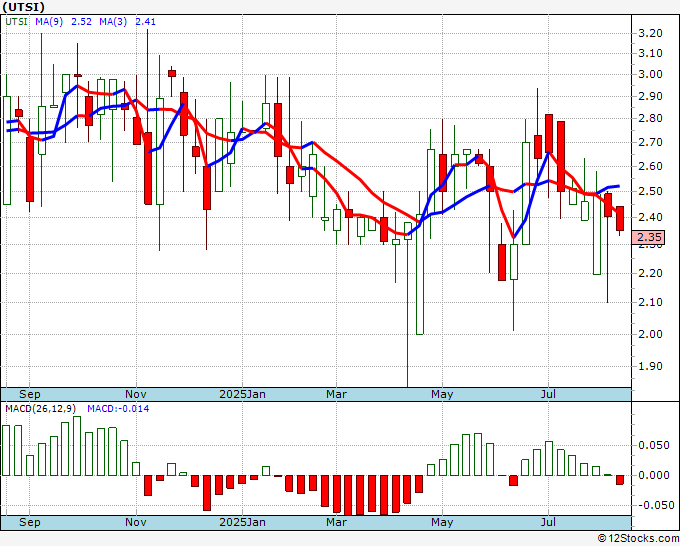The image size is (680, 546).
Task: Click Mar on the MACD panel date axis
Action: click(337, 522)
